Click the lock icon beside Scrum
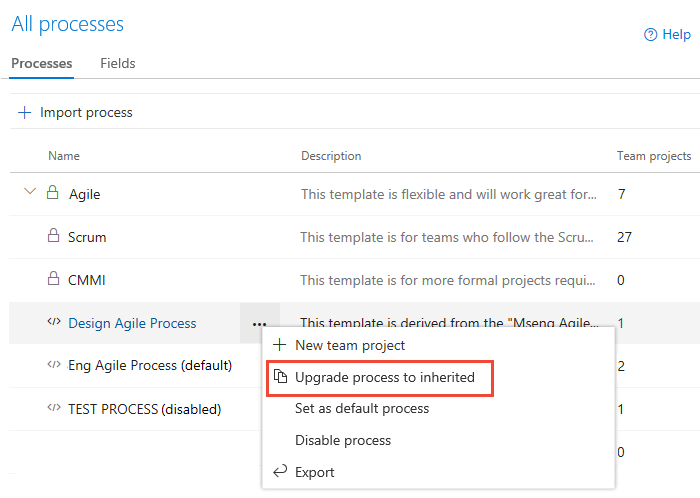 (x=53, y=237)
